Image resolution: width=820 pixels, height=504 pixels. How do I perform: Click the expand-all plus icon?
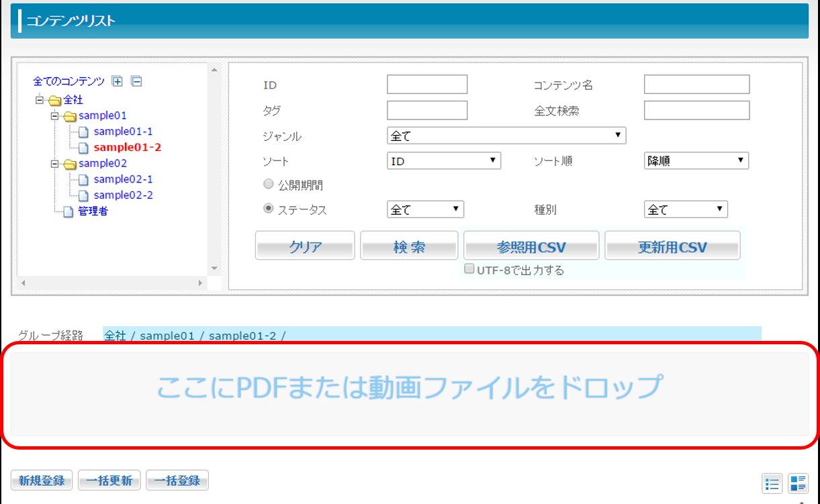point(118,82)
